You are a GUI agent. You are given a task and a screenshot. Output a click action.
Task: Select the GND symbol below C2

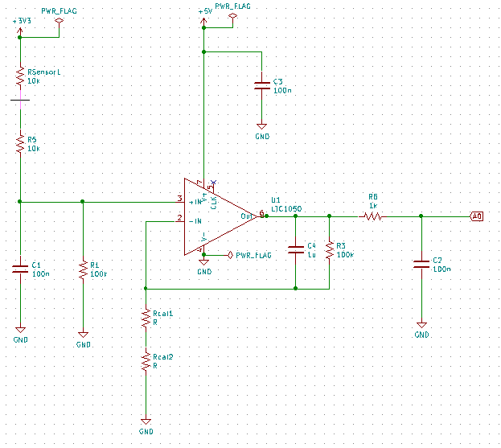tap(421, 325)
